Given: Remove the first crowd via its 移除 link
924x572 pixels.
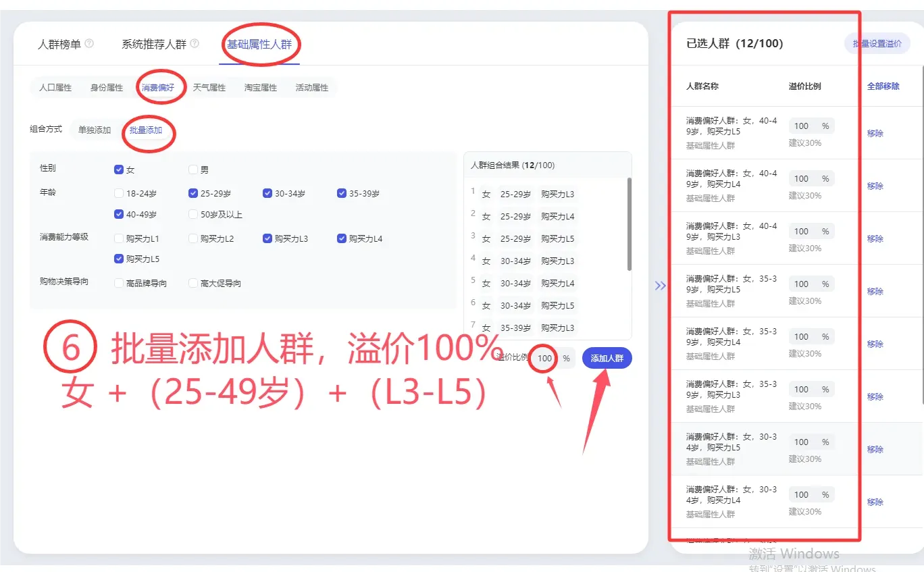Looking at the screenshot, I should click(x=875, y=133).
